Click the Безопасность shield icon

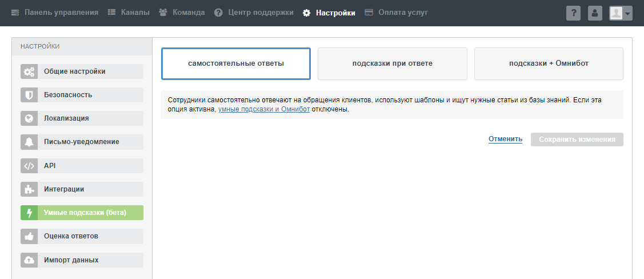tap(29, 95)
